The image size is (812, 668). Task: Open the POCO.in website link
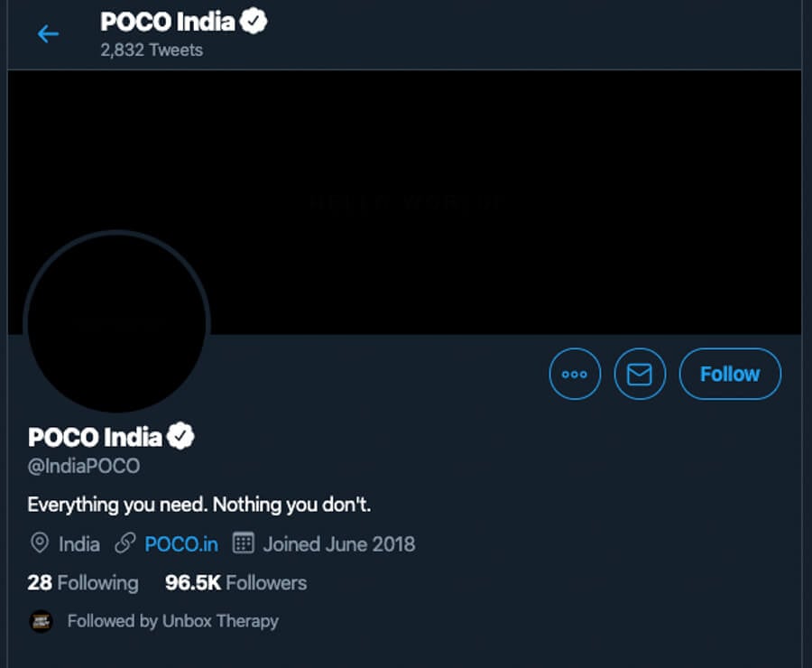[181, 544]
